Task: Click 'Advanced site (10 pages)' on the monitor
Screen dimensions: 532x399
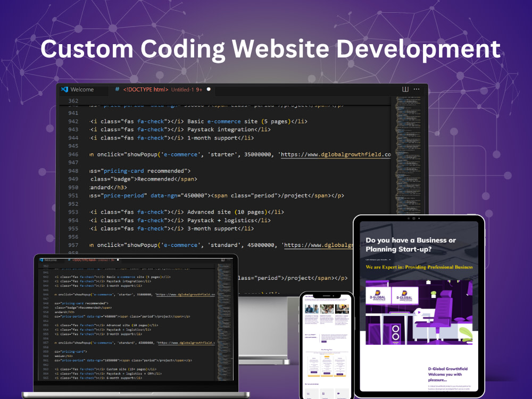Action: point(227,212)
